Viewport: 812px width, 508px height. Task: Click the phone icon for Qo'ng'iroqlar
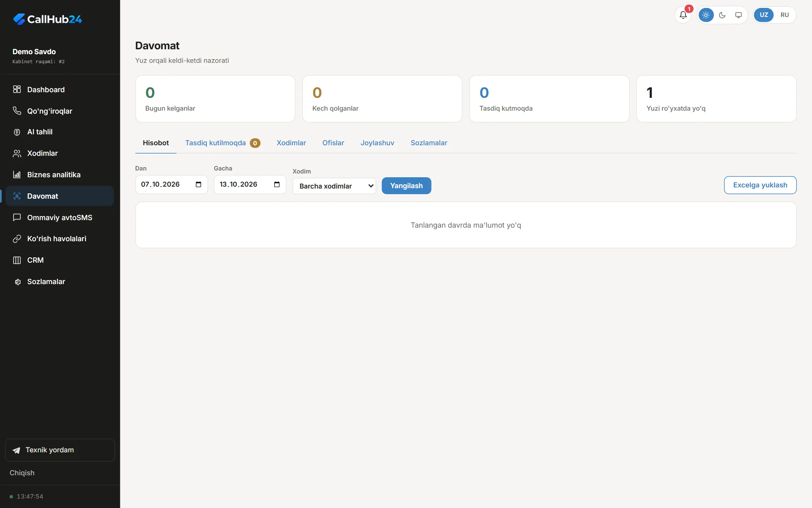pos(17,111)
